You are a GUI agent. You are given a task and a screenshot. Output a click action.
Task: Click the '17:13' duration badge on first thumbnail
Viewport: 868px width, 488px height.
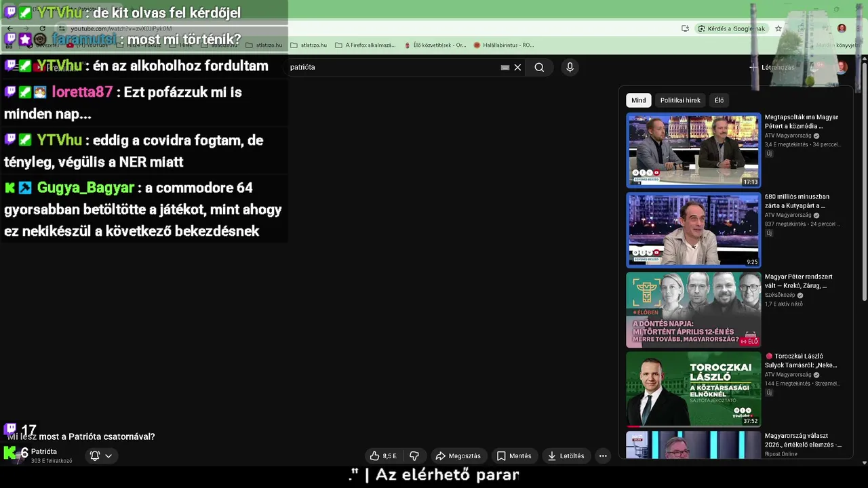click(x=750, y=182)
